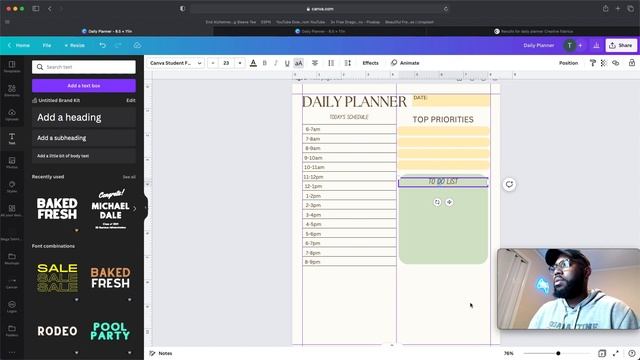Click the link icon in toolbar

[x=616, y=63]
